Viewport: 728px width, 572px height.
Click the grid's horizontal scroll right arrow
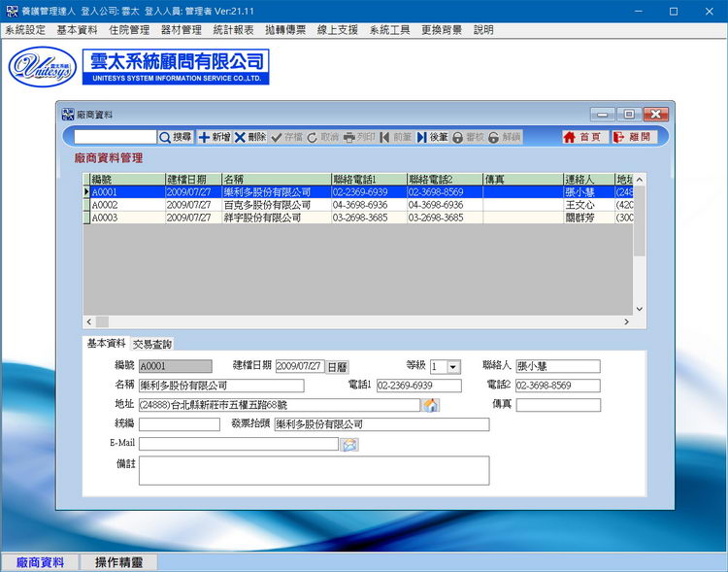626,321
